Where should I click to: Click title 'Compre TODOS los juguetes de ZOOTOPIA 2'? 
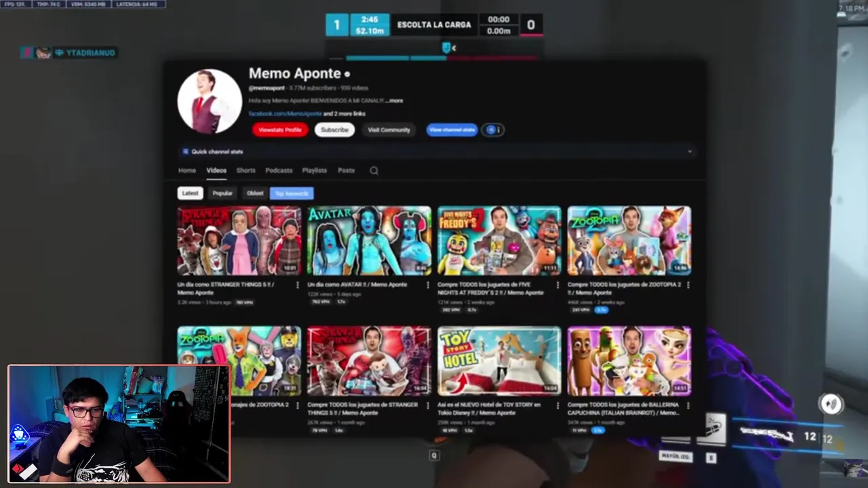coord(625,289)
